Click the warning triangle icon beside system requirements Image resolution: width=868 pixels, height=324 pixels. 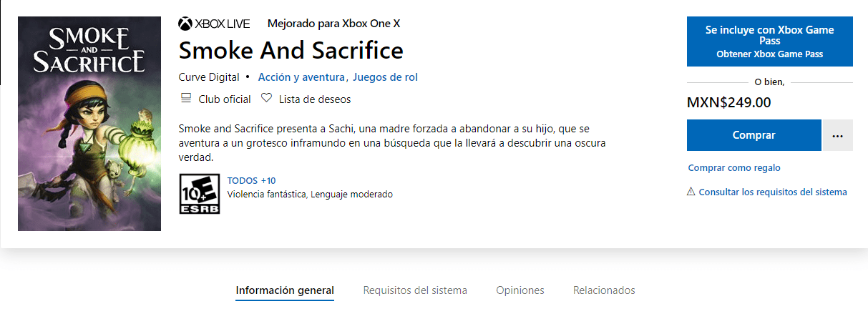[x=691, y=192]
